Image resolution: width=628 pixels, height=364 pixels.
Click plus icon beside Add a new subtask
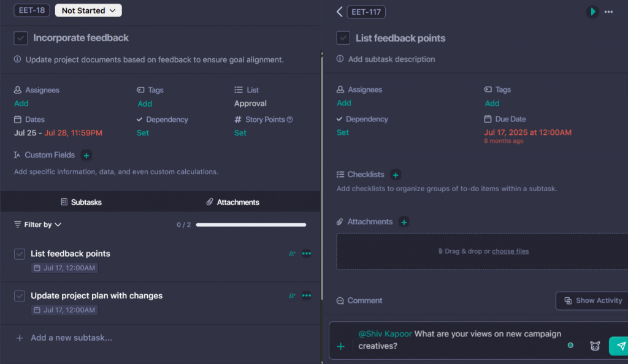coord(19,338)
